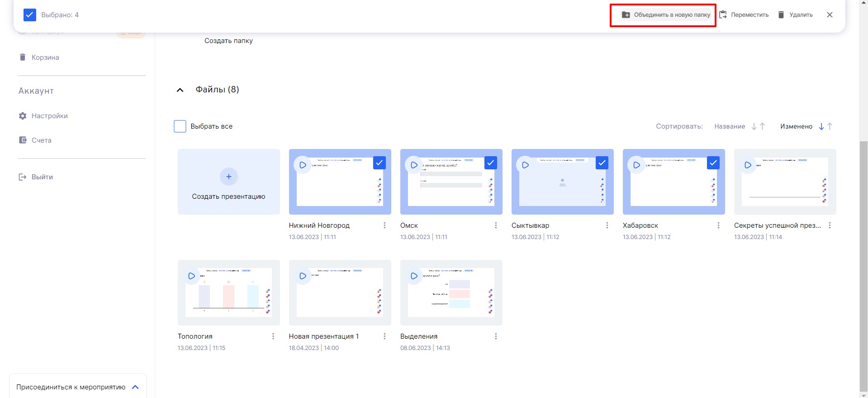The height and width of the screenshot is (398, 868).
Task: Sort by Название descending arrow
Action: point(754,127)
